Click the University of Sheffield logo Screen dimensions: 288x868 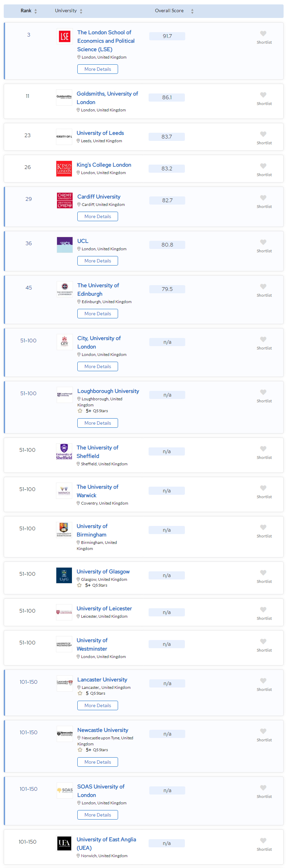click(64, 451)
